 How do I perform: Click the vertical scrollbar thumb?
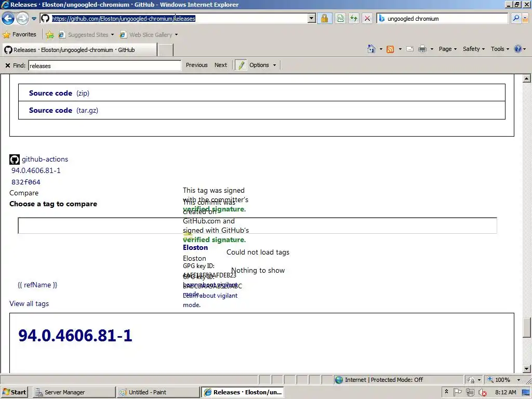[x=526, y=327]
